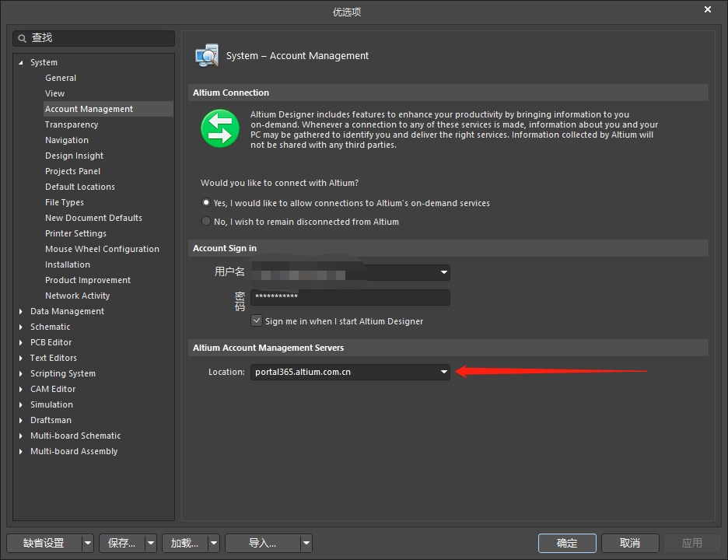Expand the Multi-board Schematic node
The width and height of the screenshot is (728, 560).
click(x=21, y=436)
